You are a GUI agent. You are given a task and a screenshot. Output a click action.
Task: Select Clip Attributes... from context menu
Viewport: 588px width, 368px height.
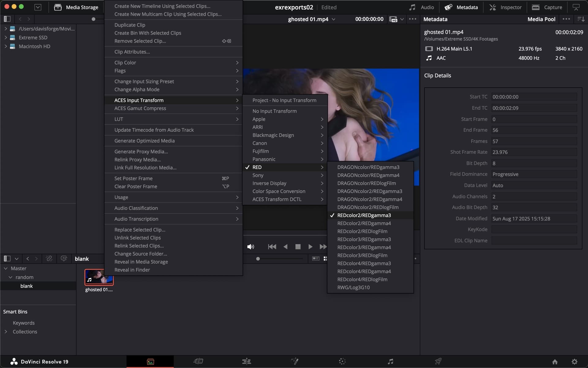pyautogui.click(x=173, y=52)
